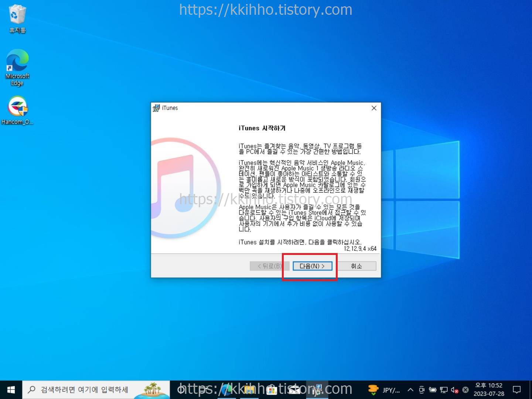Select the Hancom_O... desktop shortcut
Screen dimensions: 532x399
tap(17, 110)
